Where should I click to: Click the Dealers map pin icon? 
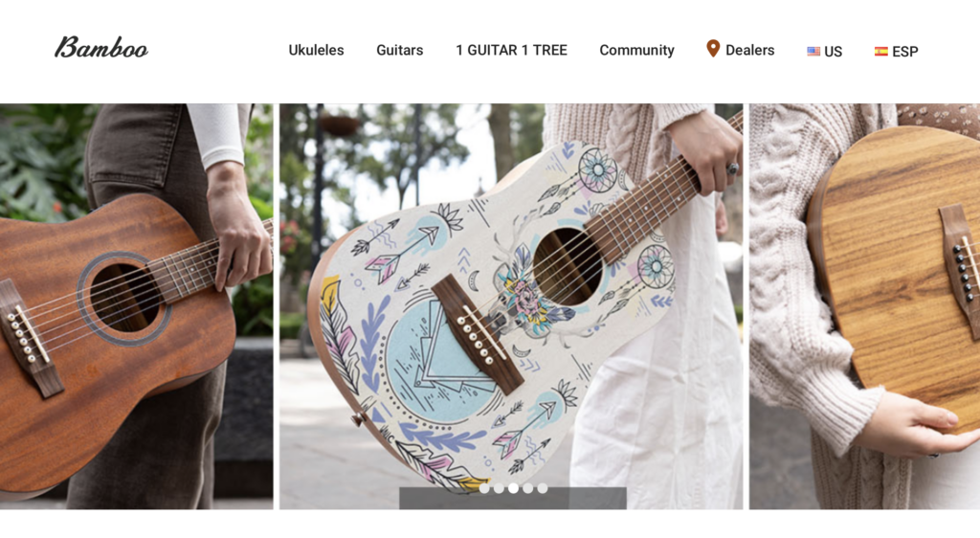tap(712, 48)
